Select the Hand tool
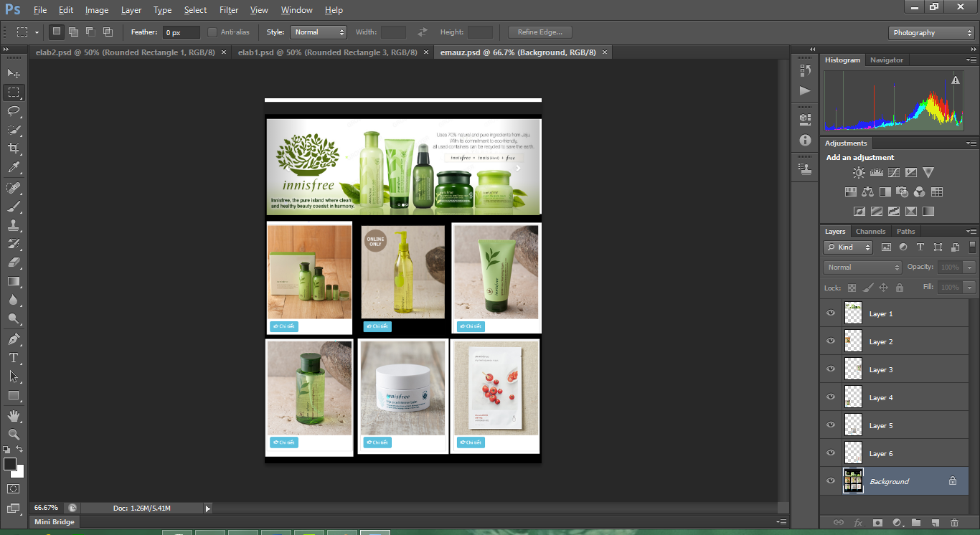Viewport: 980px width, 535px height. [x=14, y=416]
